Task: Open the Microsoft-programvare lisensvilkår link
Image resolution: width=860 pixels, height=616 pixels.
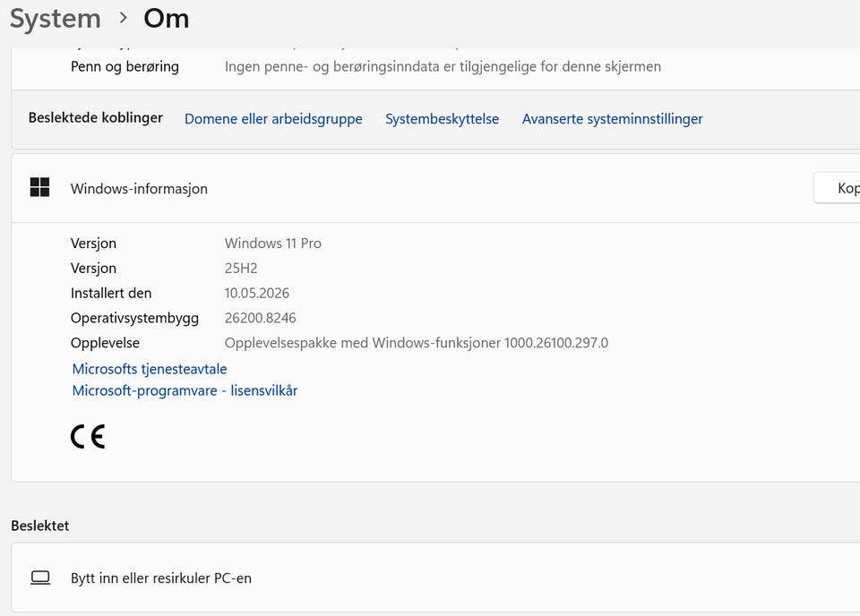Action: (185, 390)
